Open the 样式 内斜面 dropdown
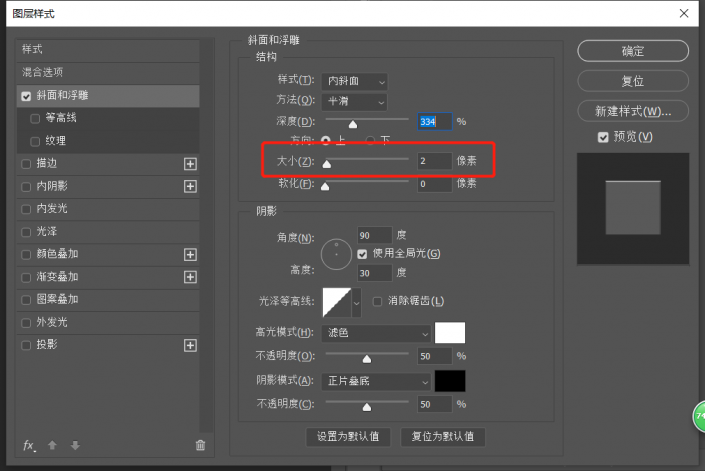The width and height of the screenshot is (705, 471). pyautogui.click(x=357, y=80)
